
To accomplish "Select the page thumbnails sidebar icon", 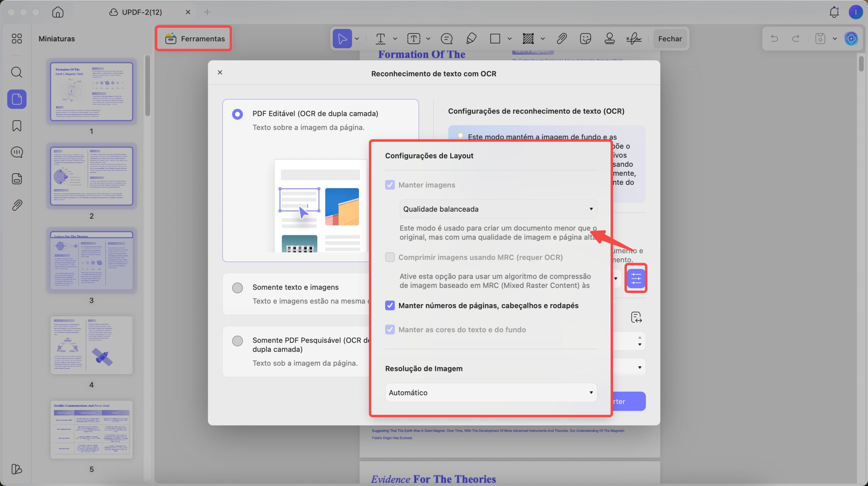I will [x=17, y=99].
